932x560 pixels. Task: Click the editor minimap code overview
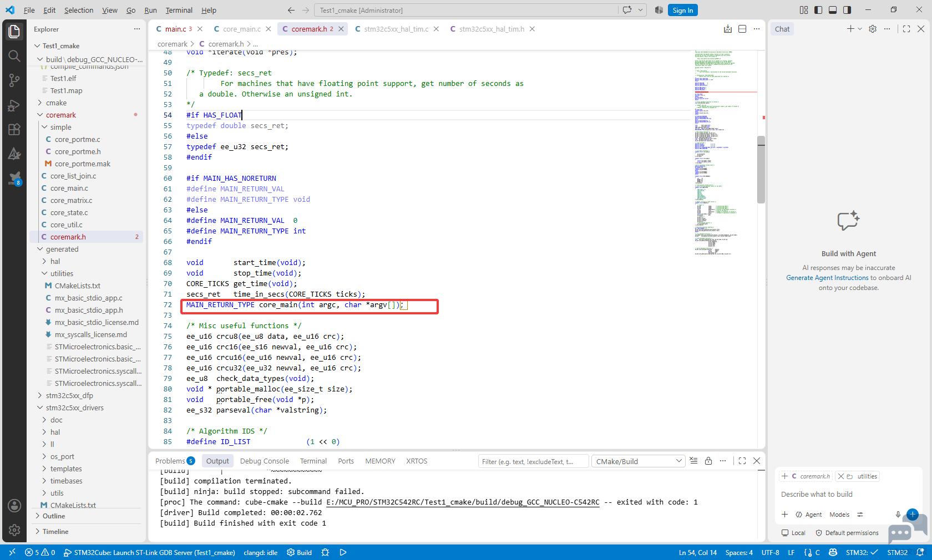(725, 152)
